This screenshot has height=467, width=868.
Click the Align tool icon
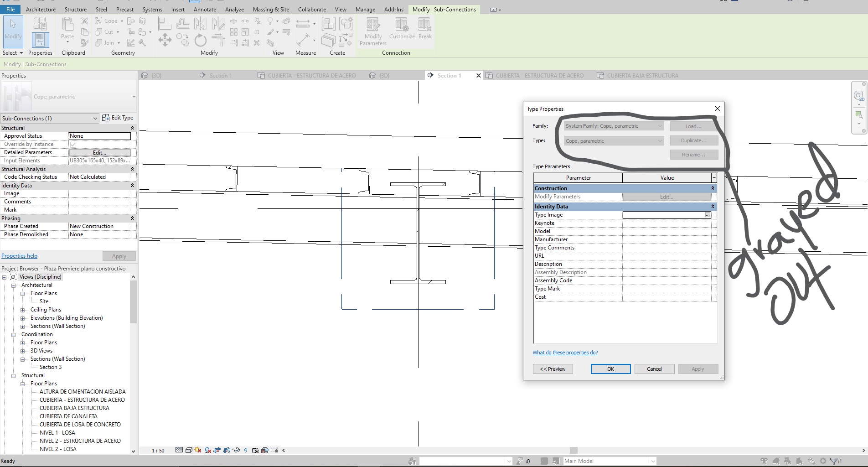pos(165,23)
